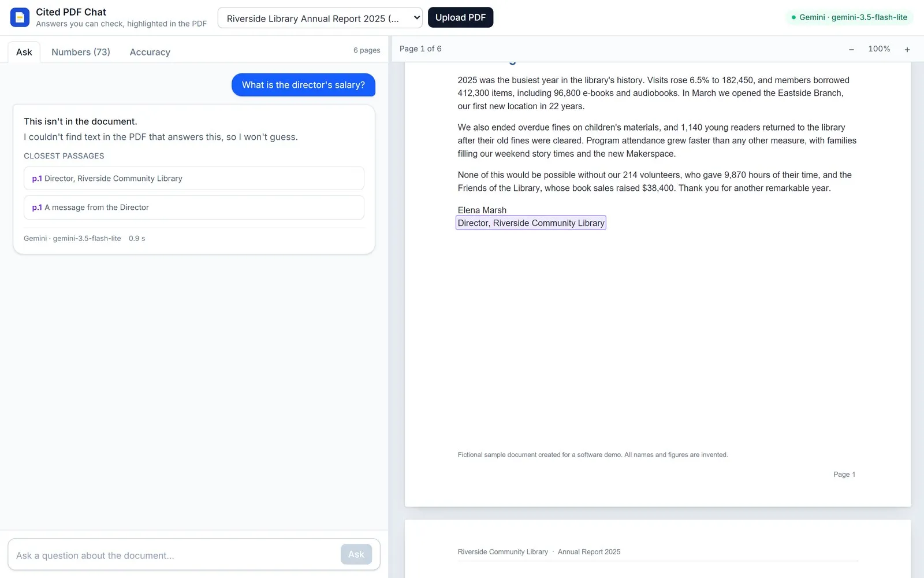Click the "Page 1" footer in PDF

click(x=844, y=475)
